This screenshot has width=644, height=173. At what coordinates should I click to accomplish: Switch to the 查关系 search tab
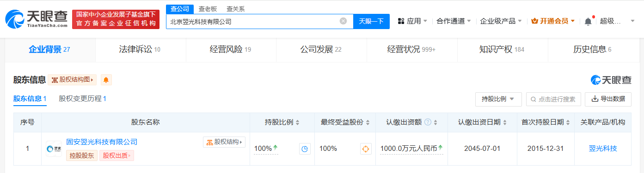pos(236,9)
